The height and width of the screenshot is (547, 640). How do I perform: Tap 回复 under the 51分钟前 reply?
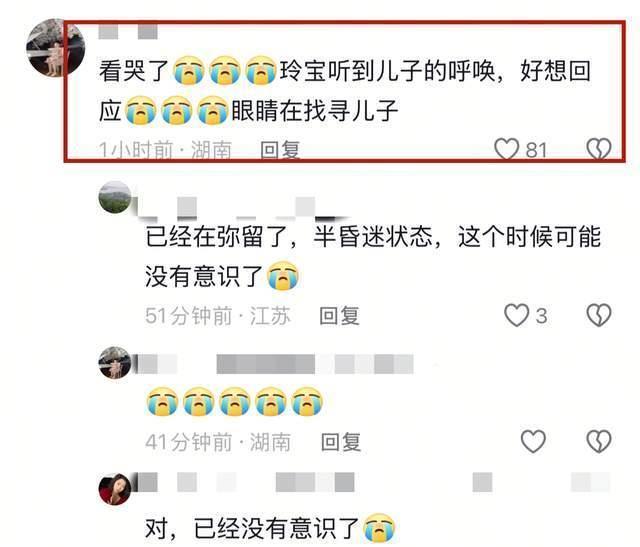click(x=339, y=316)
